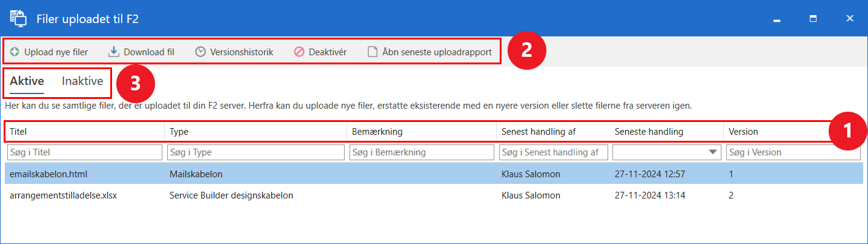Click the red Deaktivér icon

299,52
